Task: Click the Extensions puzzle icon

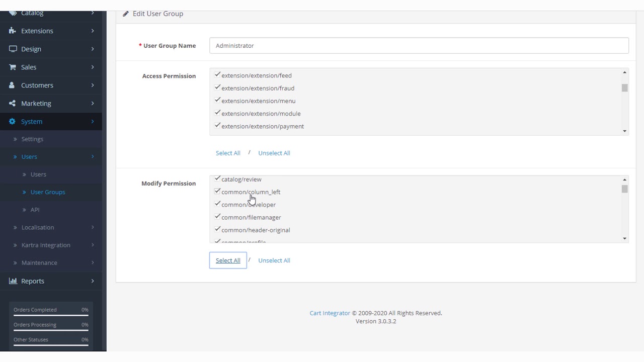Action: [13, 31]
